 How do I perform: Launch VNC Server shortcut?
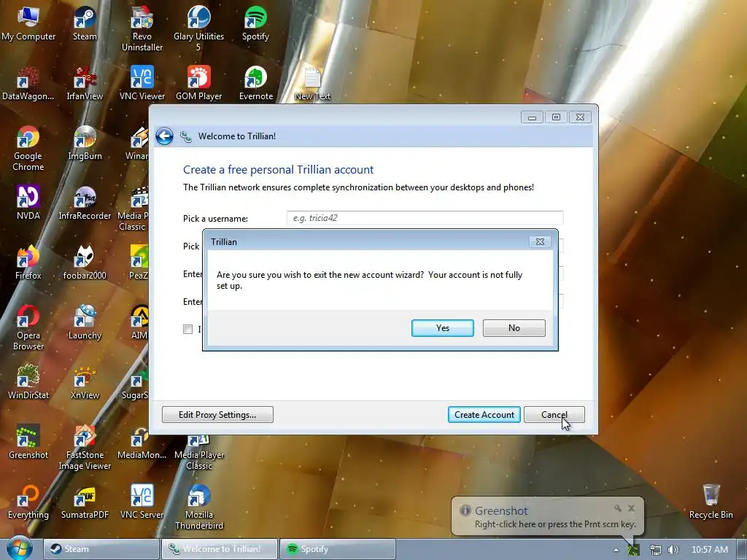(x=142, y=502)
